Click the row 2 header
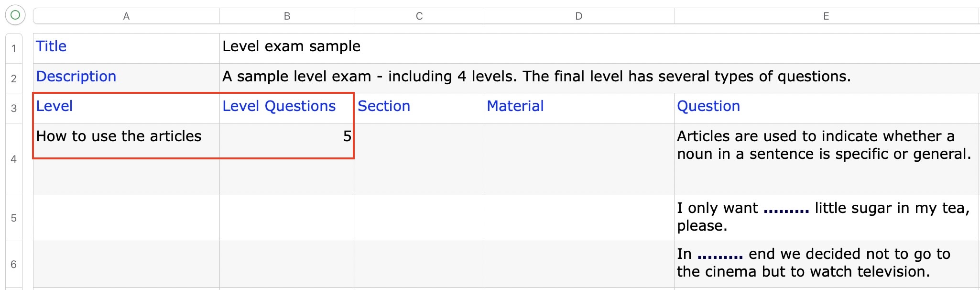This screenshot has width=980, height=290. pyautogui.click(x=14, y=78)
